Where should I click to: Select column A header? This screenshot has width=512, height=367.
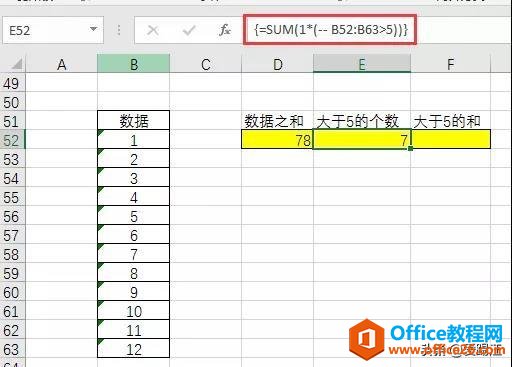(x=62, y=64)
